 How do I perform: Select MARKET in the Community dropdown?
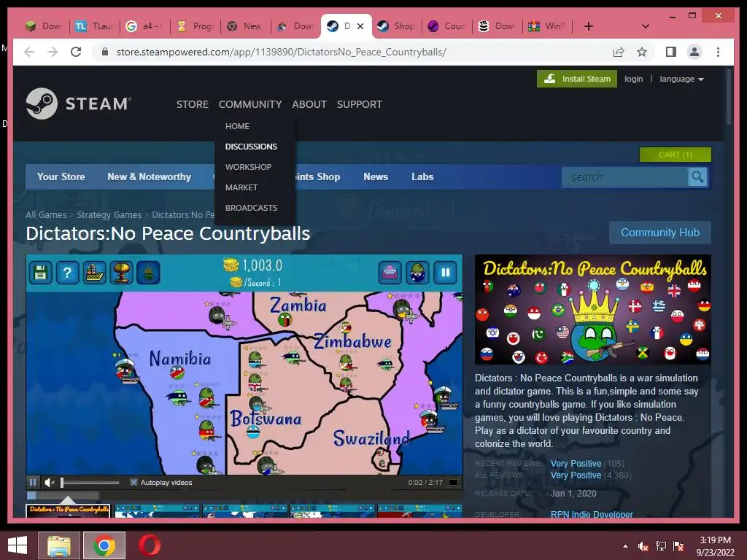coord(241,187)
